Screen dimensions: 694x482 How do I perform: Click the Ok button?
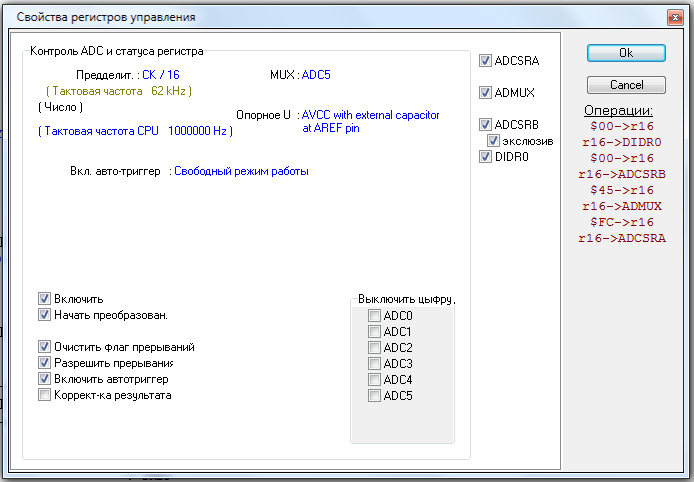click(626, 52)
